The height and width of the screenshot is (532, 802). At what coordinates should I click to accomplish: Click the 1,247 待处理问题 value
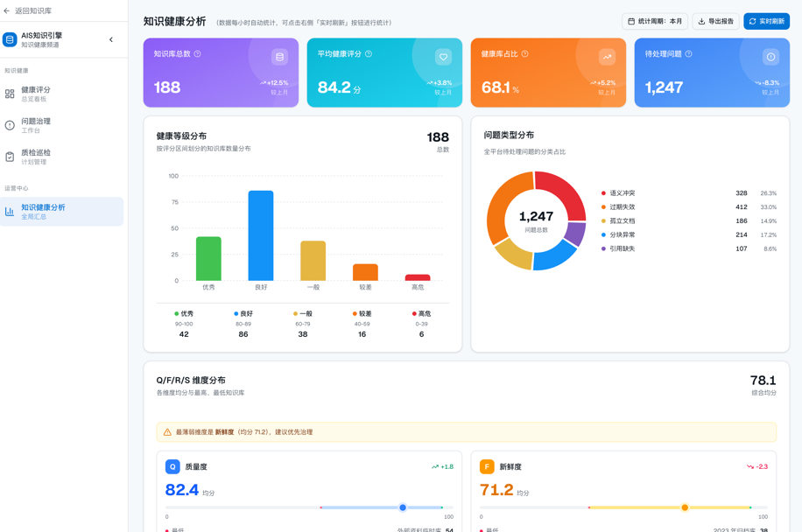pyautogui.click(x=664, y=87)
